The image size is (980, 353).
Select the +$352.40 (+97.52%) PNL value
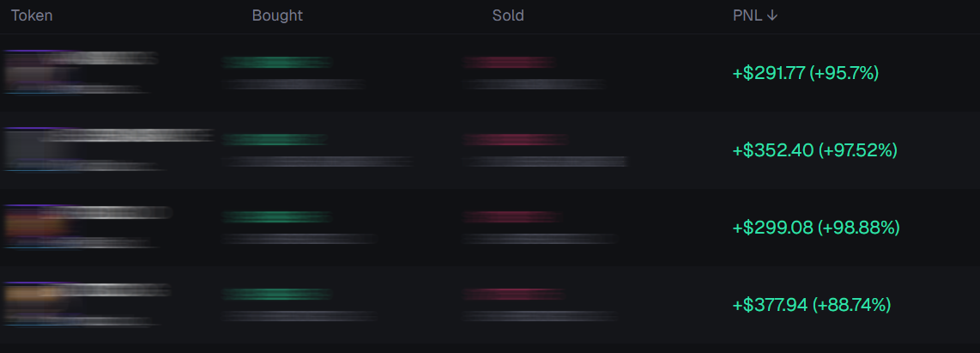[814, 150]
